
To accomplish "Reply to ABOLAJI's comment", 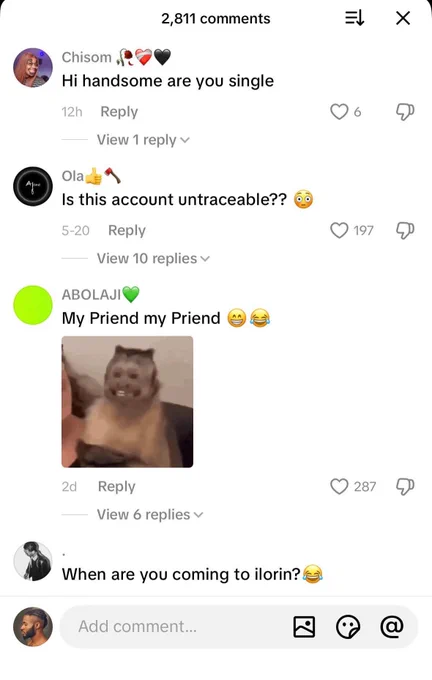I will (x=117, y=487).
